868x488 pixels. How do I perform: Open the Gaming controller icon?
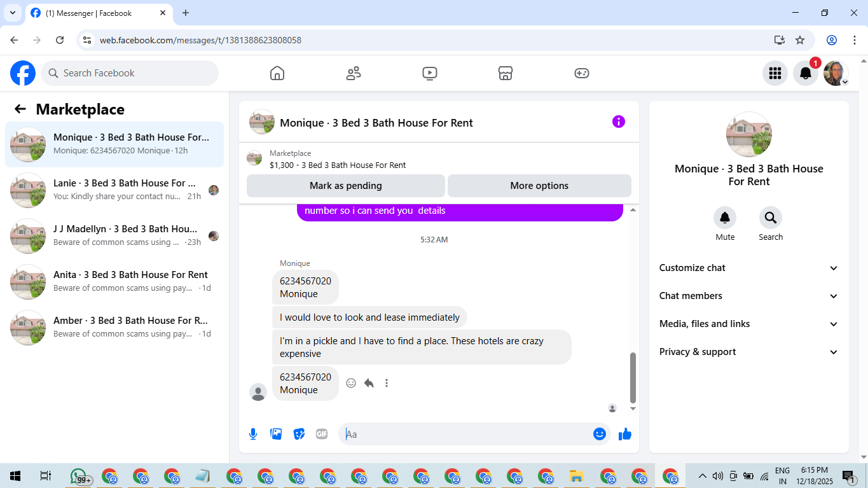tap(582, 73)
